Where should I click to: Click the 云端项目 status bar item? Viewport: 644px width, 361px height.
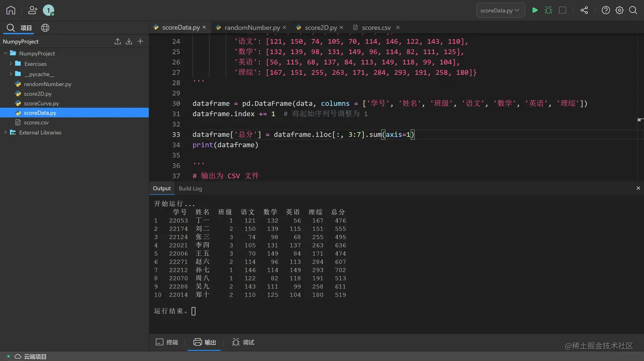(35, 357)
